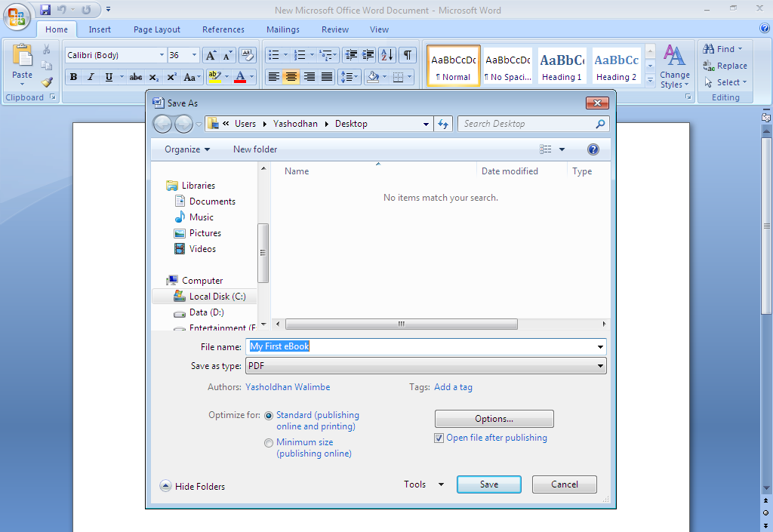This screenshot has width=773, height=532.
Task: Switch to the Insert tab
Action: [x=100, y=29]
